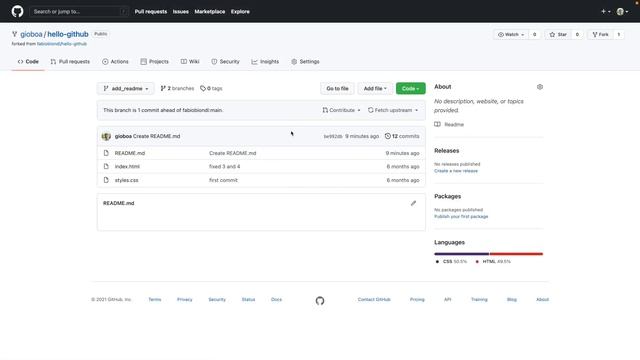Switch to the Projects tab
The height and width of the screenshot is (360, 640).
[154, 62]
